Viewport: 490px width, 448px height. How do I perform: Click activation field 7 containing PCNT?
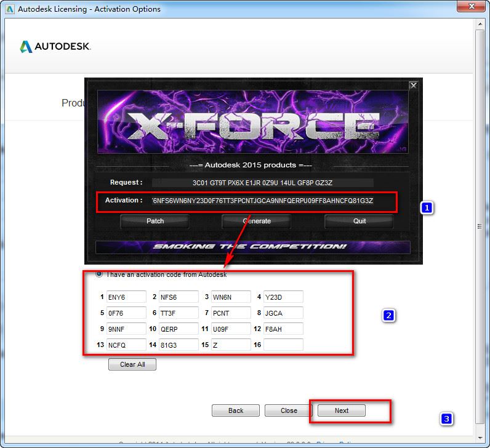click(231, 313)
